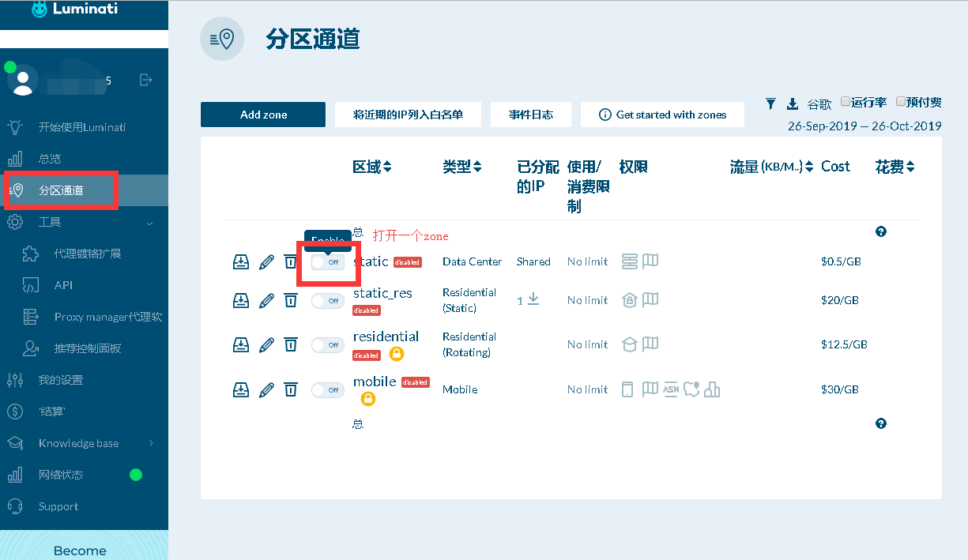Delete the mobile zone with the trash icon
The image size is (968, 560).
click(291, 389)
